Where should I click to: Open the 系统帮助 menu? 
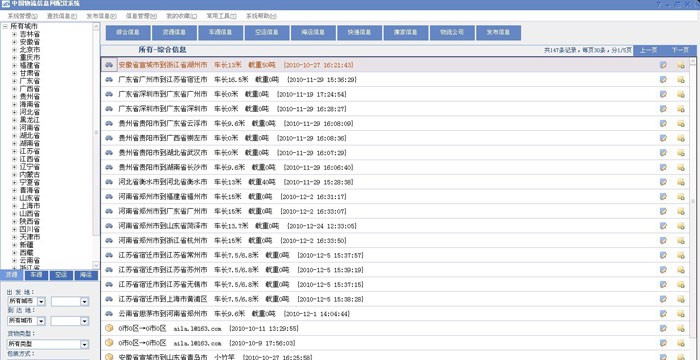click(261, 16)
